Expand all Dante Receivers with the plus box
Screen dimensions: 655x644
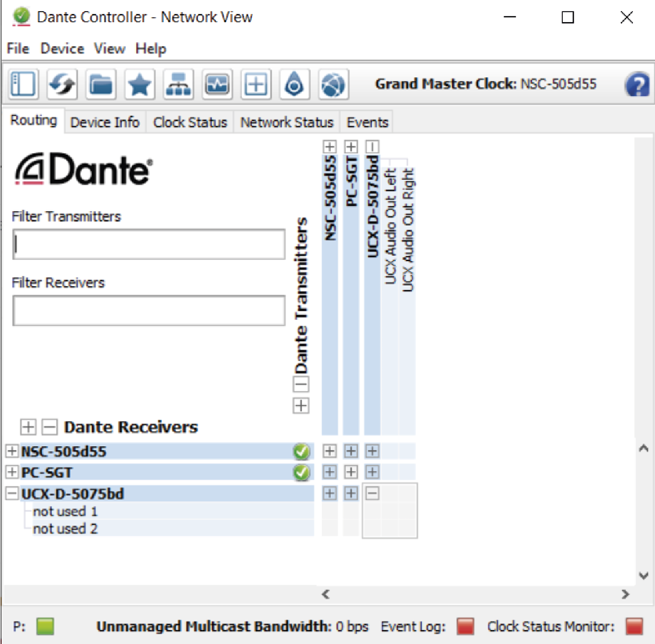[28, 427]
